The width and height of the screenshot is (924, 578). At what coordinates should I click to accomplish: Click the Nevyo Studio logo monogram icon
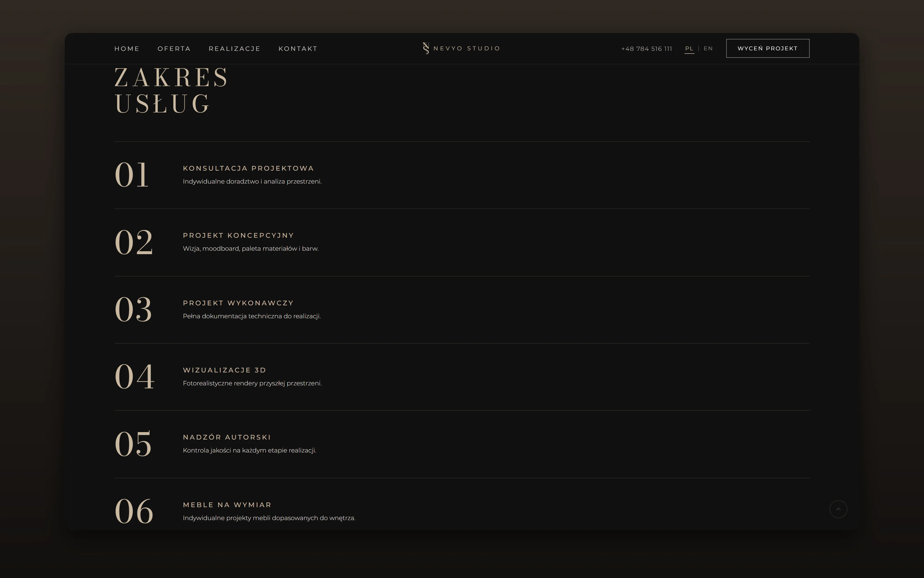(x=426, y=48)
